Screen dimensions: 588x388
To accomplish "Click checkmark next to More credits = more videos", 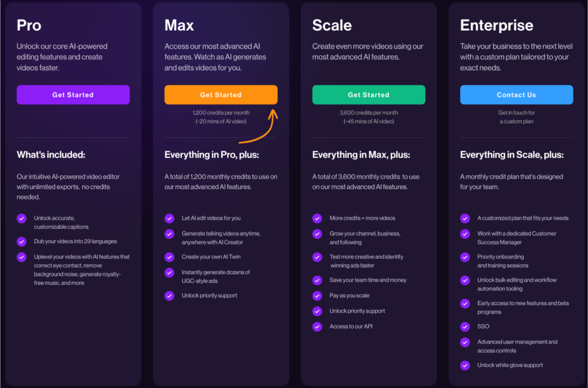I will click(x=317, y=219).
